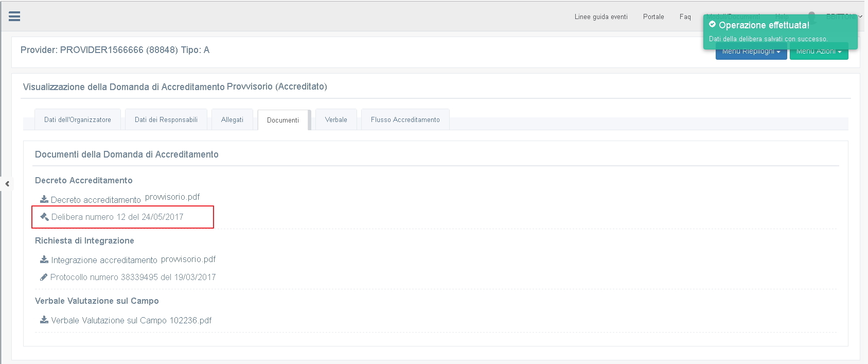This screenshot has width=868, height=364.
Task: Click download icon for Verbale Valutazione sul Campo
Action: (x=44, y=320)
